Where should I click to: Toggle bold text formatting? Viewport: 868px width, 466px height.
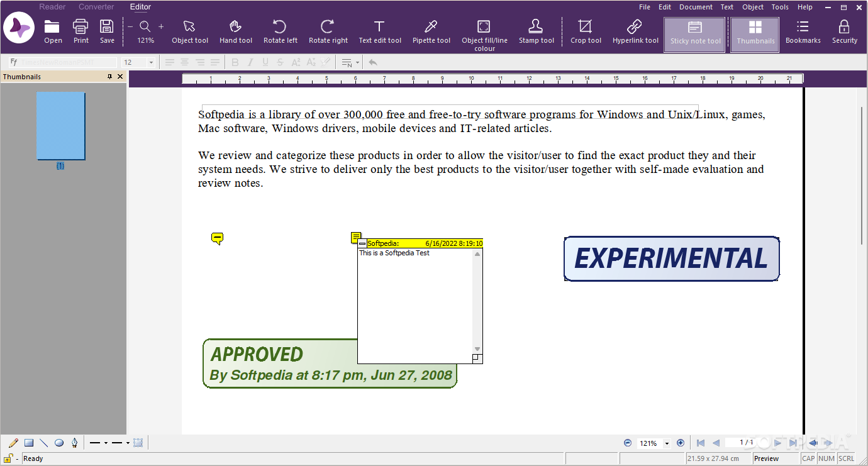tap(235, 62)
